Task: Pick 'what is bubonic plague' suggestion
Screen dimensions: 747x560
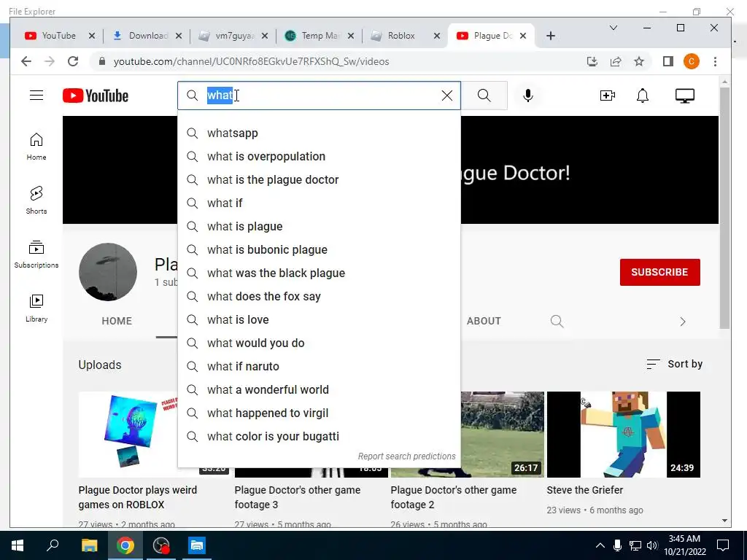Action: 319,249
